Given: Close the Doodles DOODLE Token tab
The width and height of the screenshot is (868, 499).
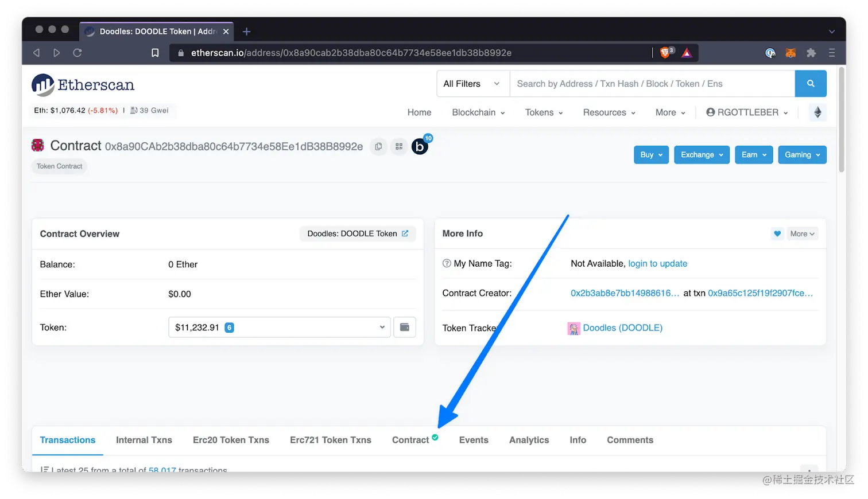Looking at the screenshot, I should [x=226, y=32].
